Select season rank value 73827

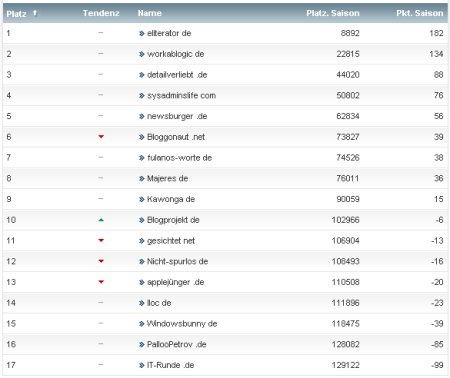(x=348, y=137)
